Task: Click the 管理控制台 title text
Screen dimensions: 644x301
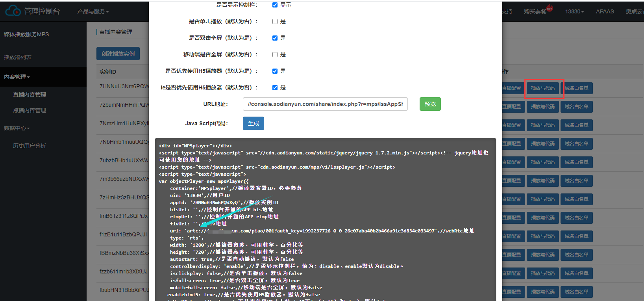Action: click(x=42, y=11)
